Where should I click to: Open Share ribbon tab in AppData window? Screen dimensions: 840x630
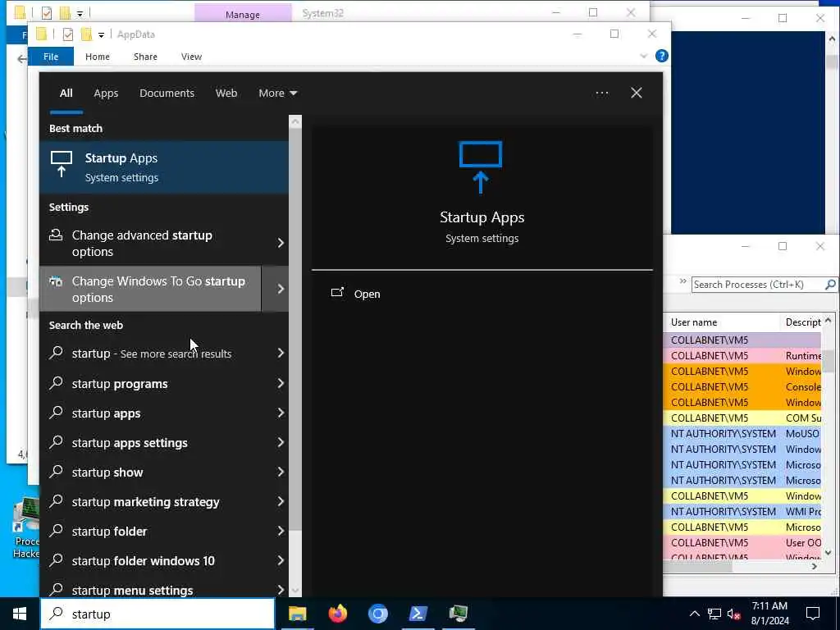(x=145, y=57)
